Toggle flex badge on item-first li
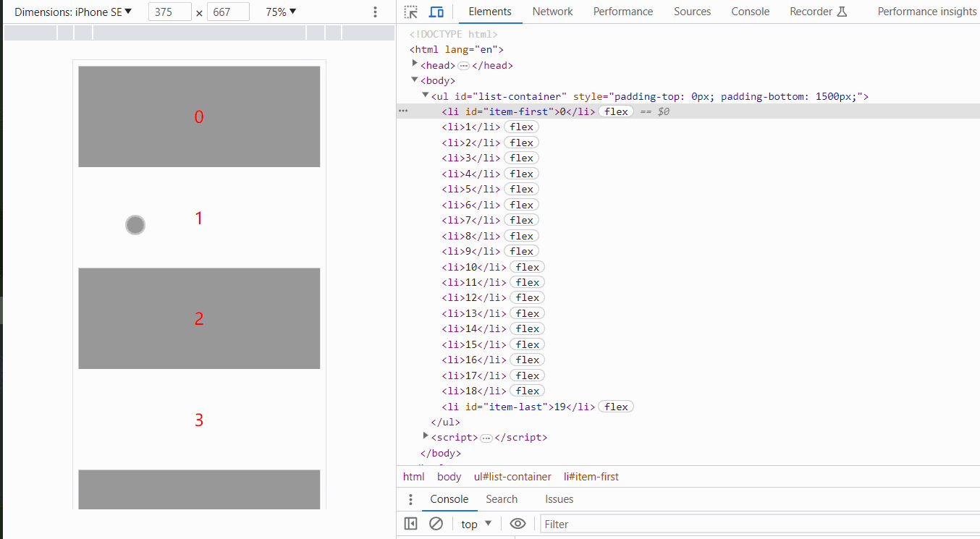The height and width of the screenshot is (539, 980). point(616,111)
